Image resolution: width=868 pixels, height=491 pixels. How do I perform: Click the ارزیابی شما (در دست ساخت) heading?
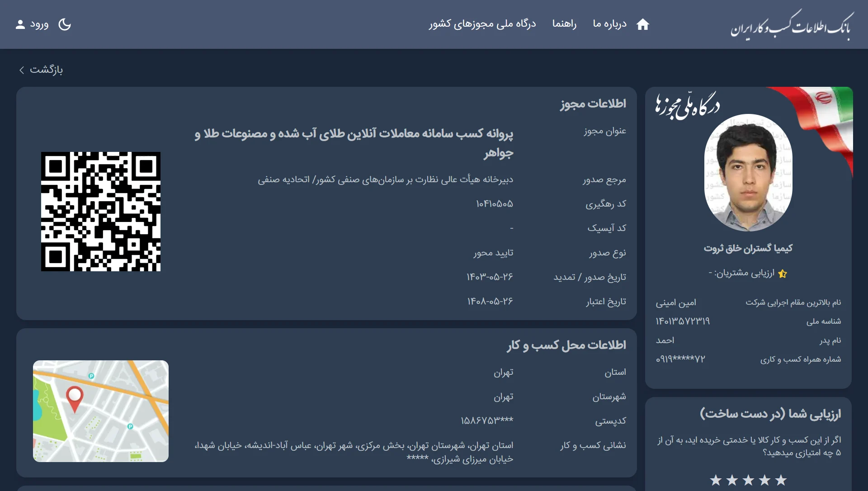pyautogui.click(x=770, y=414)
